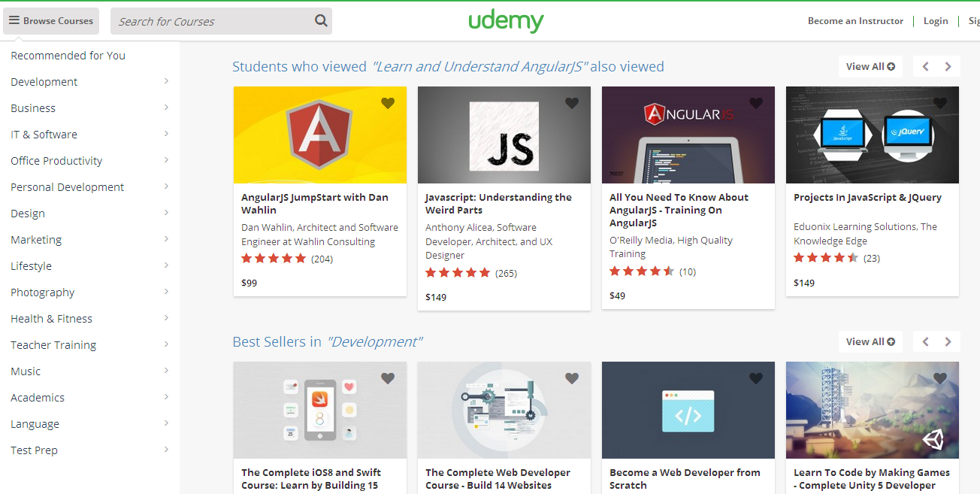Toggle heart on Learn To Code by Making Games

pyautogui.click(x=940, y=378)
